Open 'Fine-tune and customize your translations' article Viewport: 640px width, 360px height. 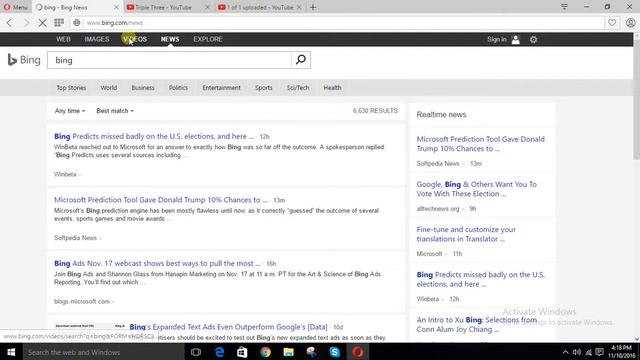click(466, 234)
